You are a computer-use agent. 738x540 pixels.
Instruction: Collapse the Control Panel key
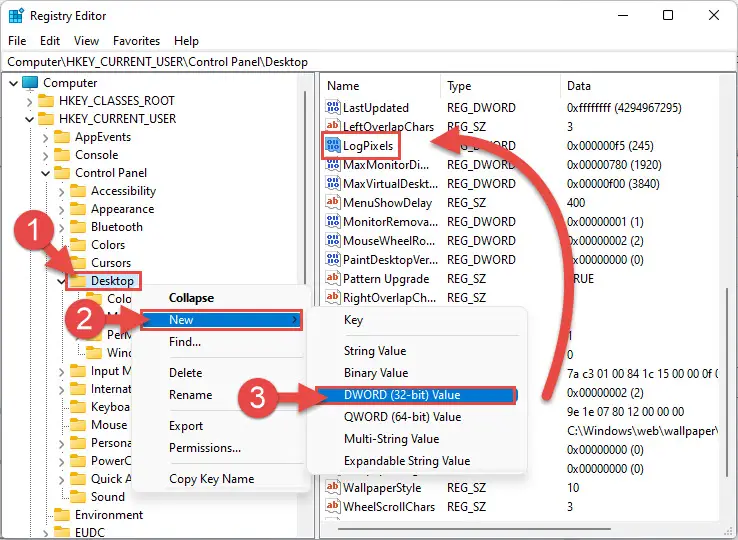tap(45, 173)
